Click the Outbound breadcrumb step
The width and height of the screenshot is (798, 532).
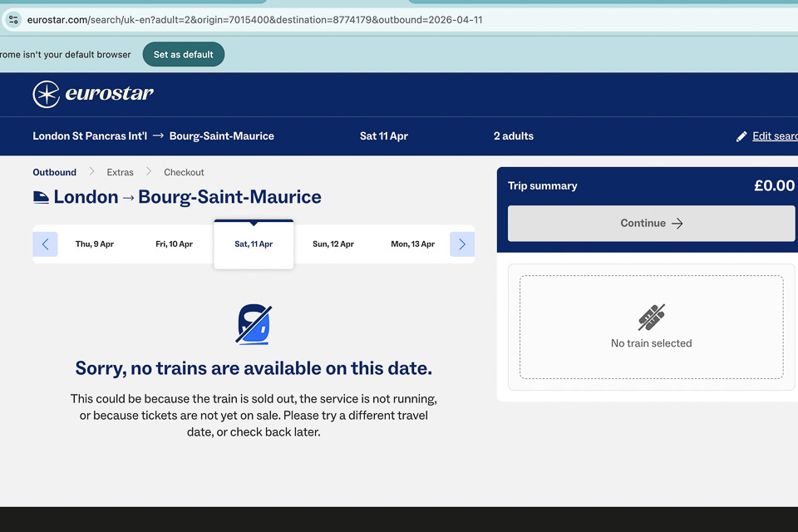pos(54,172)
